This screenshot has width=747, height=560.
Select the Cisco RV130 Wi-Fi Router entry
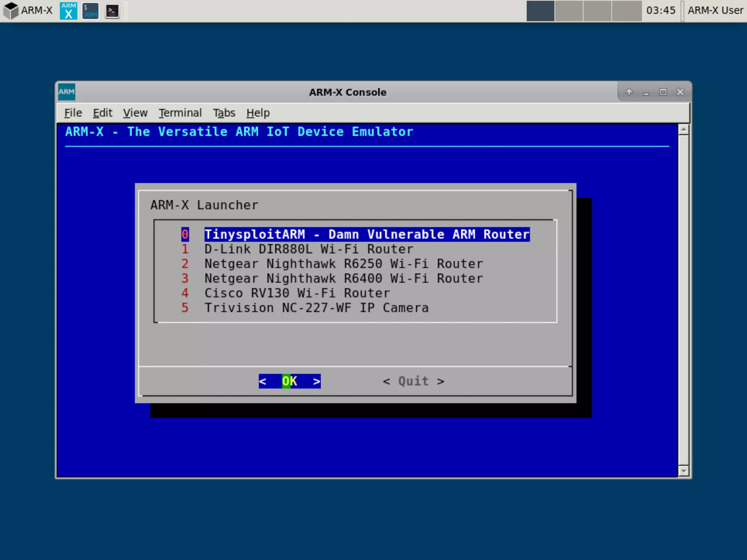click(297, 293)
